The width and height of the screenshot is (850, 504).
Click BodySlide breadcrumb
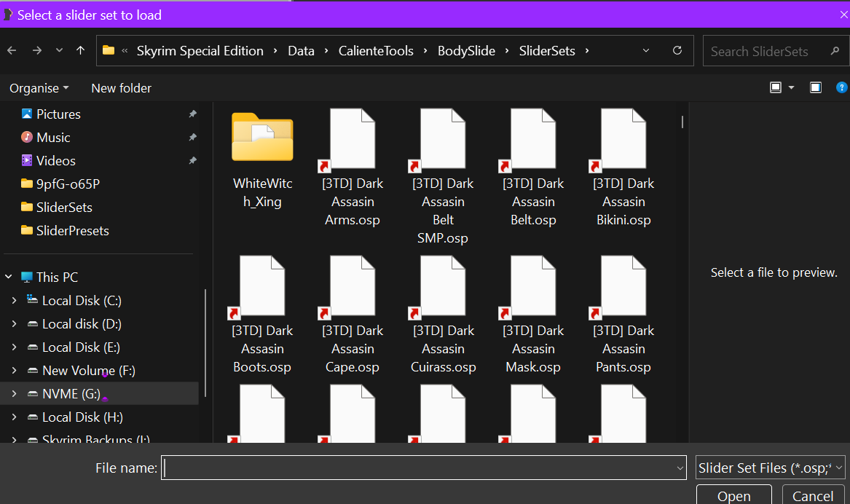[466, 51]
